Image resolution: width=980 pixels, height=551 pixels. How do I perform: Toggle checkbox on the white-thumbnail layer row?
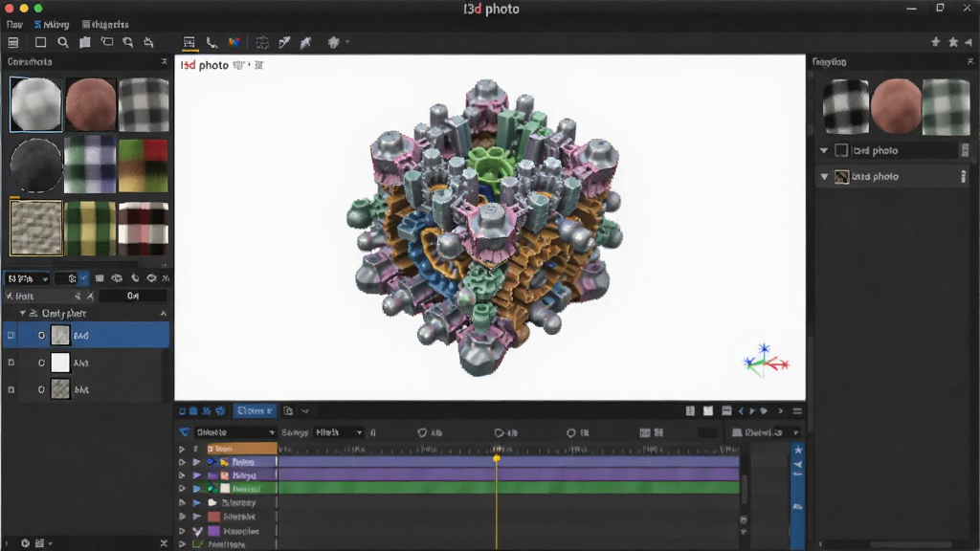[11, 363]
